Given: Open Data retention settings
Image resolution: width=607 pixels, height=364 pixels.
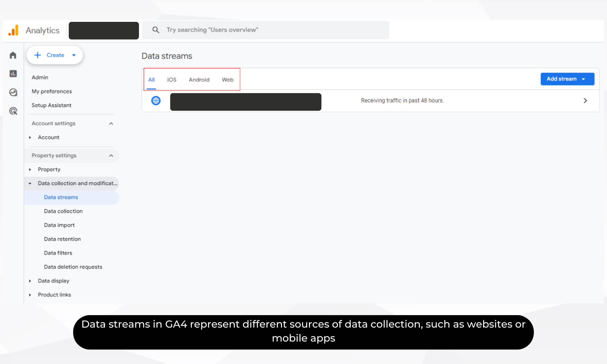Looking at the screenshot, I should pyautogui.click(x=62, y=239).
